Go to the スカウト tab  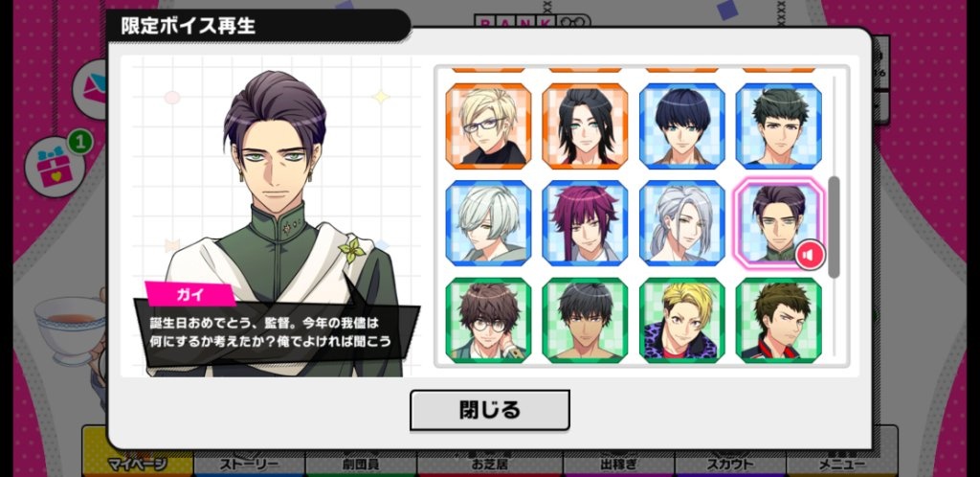coord(730,465)
